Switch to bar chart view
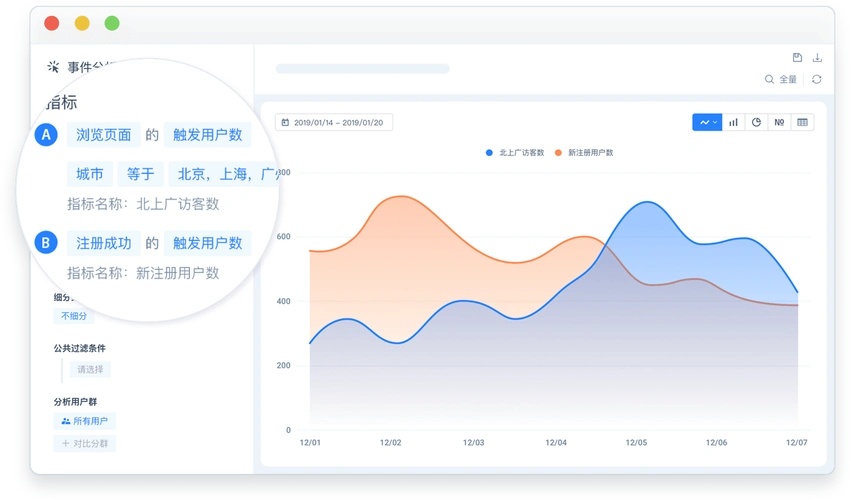 tap(733, 122)
